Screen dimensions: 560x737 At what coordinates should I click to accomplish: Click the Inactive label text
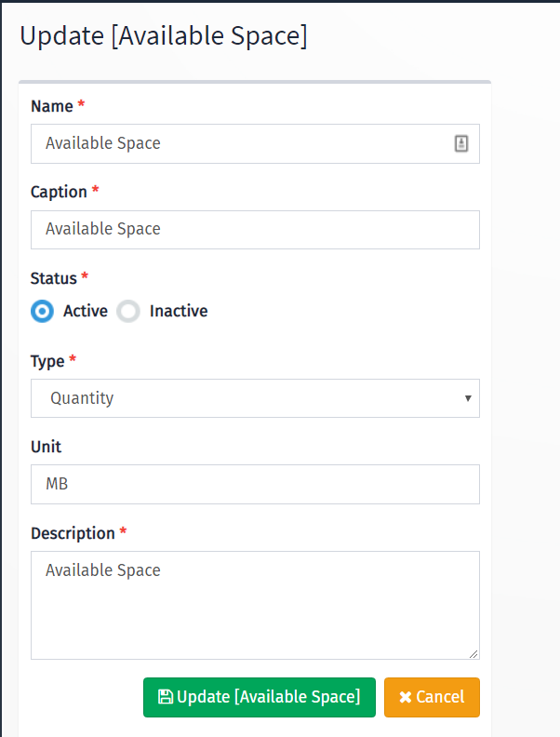179,311
